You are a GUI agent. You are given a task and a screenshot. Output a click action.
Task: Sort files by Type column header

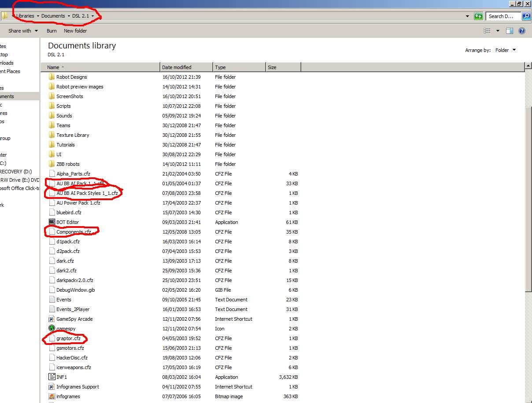(x=221, y=67)
